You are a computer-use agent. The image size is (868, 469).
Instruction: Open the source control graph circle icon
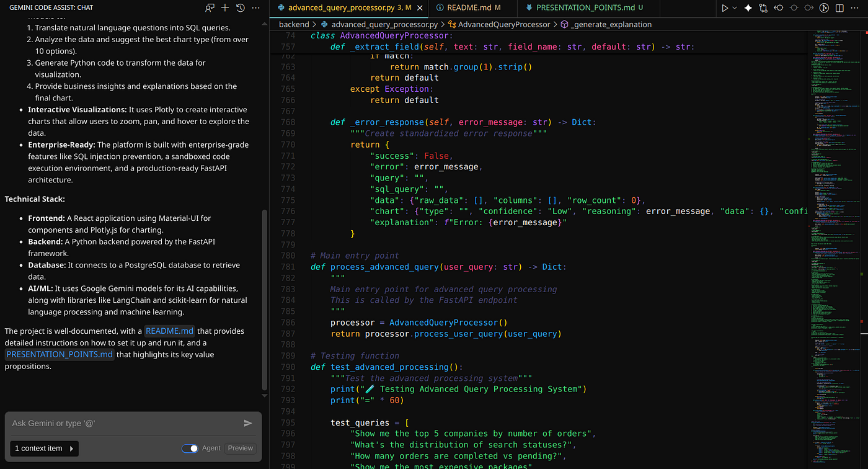(824, 8)
